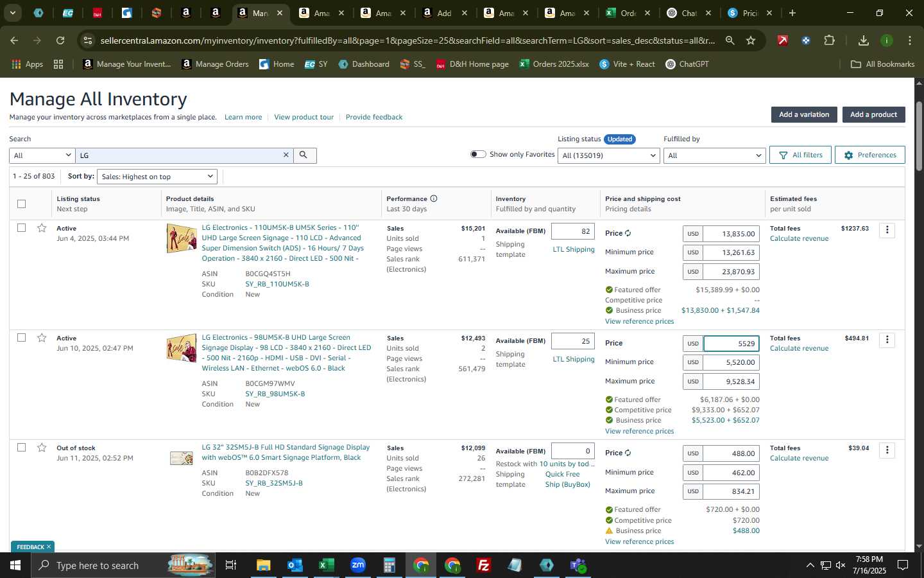Click the Add a variation button
924x578 pixels.
[804, 114]
